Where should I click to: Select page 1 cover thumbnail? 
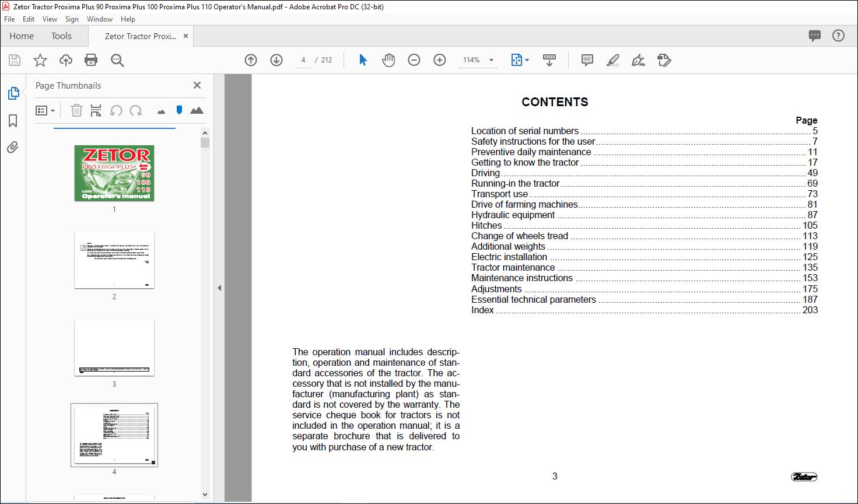[114, 173]
